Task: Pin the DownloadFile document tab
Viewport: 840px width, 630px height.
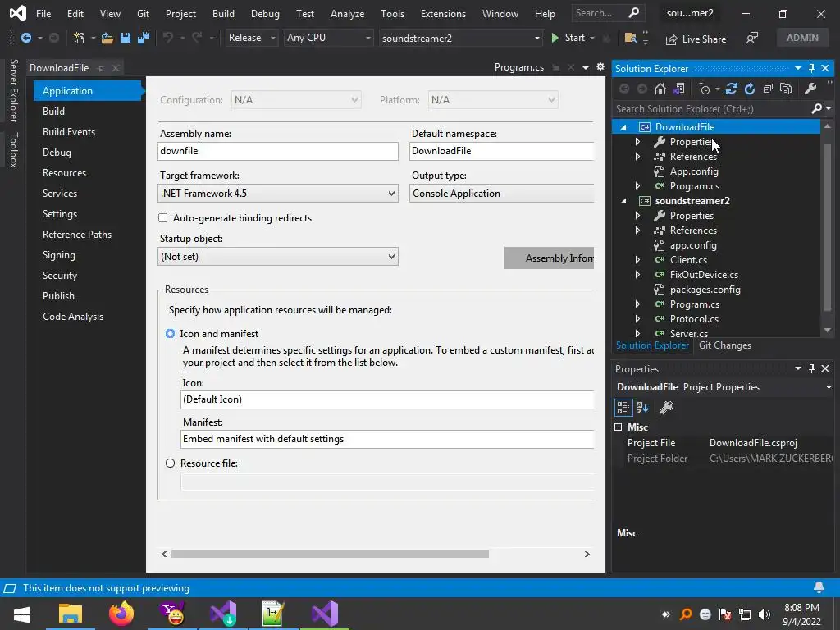Action: (100, 68)
